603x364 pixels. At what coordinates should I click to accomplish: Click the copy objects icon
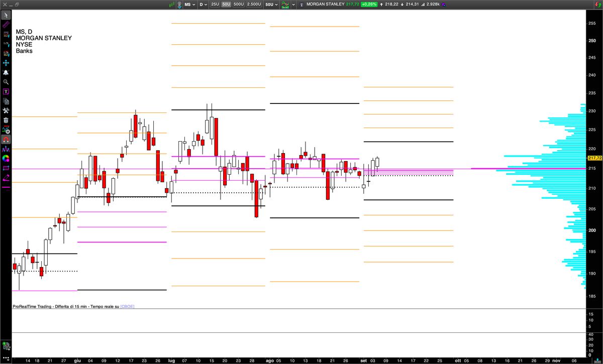6,101
